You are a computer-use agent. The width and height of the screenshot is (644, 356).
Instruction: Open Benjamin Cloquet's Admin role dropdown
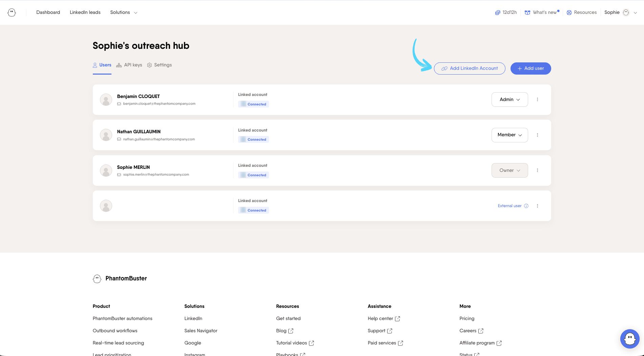[x=510, y=99]
